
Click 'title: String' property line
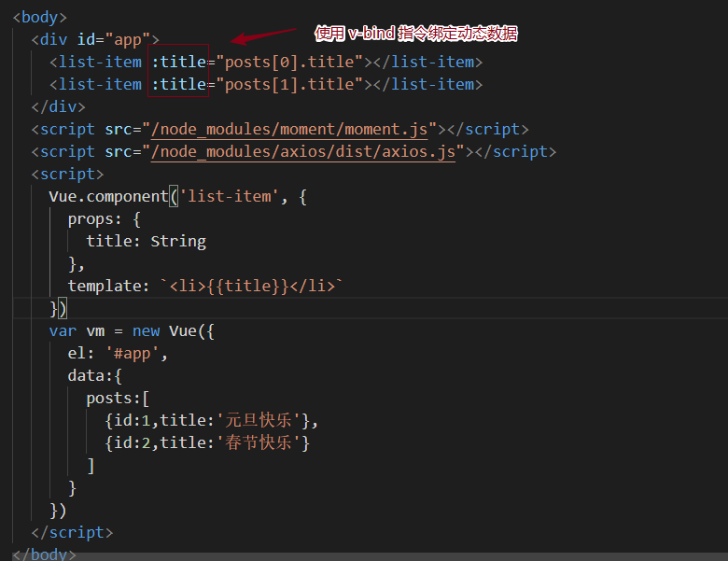[x=147, y=241]
